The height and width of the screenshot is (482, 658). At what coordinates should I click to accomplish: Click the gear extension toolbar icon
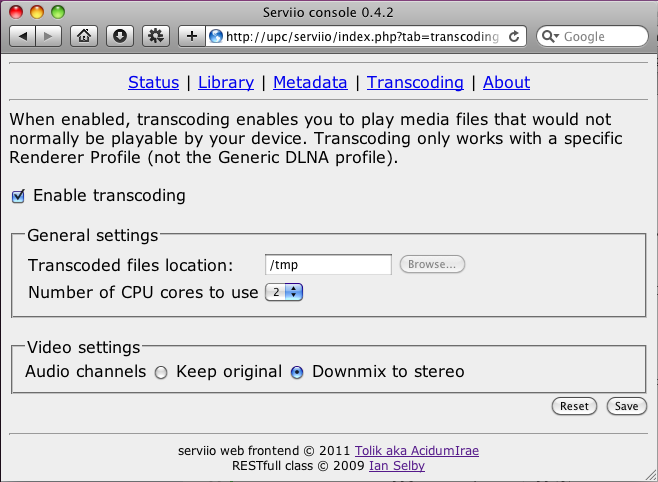coord(155,37)
